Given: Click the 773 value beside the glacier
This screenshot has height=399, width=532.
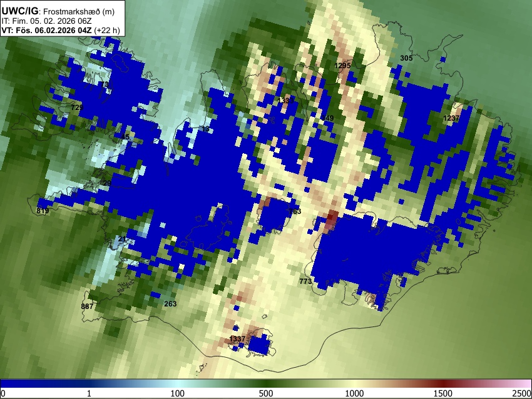Looking at the screenshot, I should pyautogui.click(x=305, y=281).
